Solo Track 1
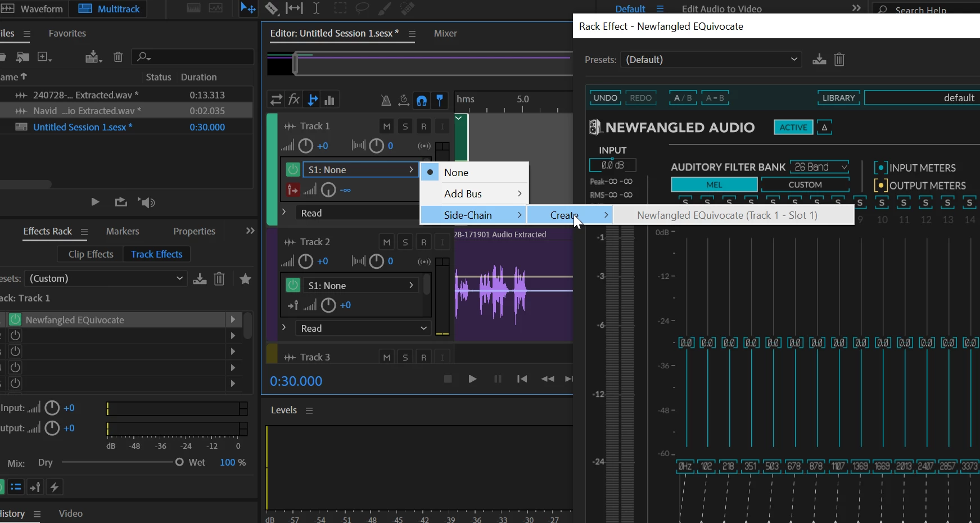980x523 pixels. click(x=405, y=127)
